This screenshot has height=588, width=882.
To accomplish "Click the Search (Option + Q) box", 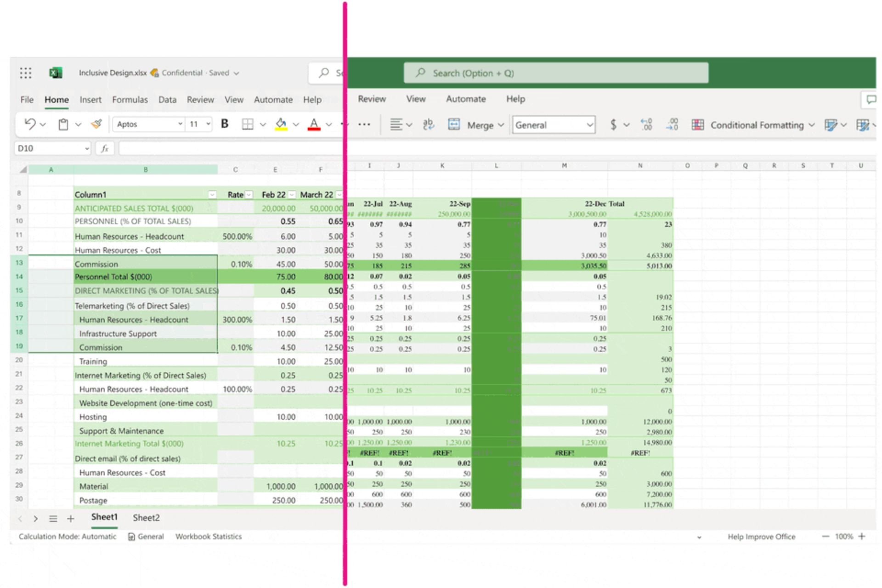I will 556,73.
